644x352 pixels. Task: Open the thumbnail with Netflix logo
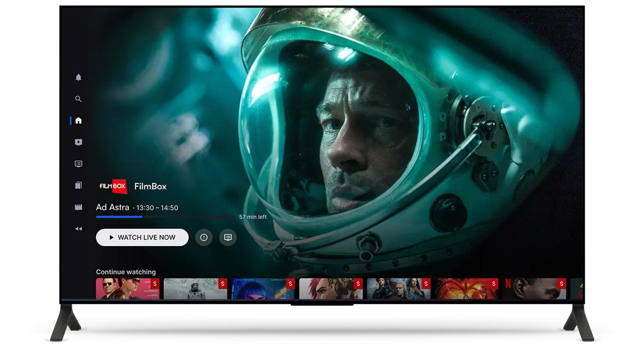point(534,289)
